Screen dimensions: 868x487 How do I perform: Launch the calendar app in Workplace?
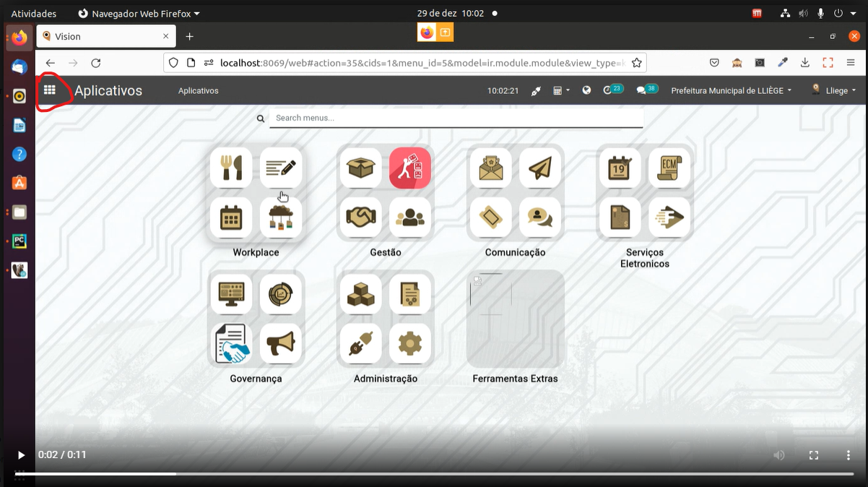pos(231,217)
